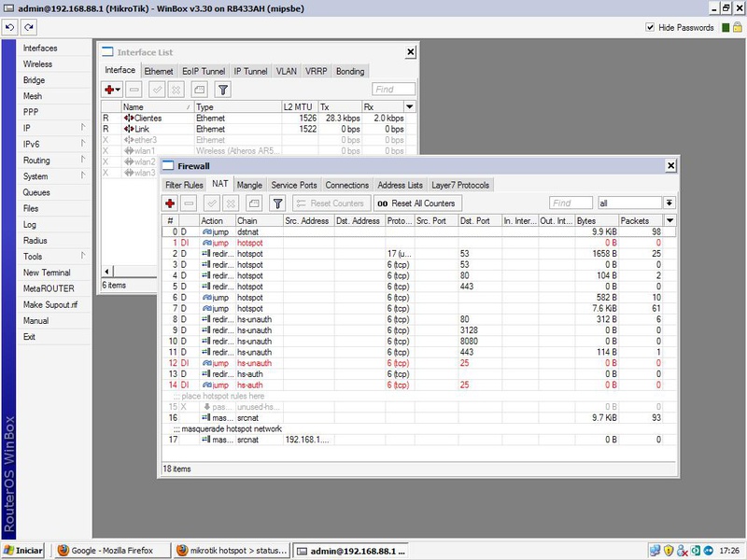This screenshot has width=747, height=560.
Task: Click the enable checkmark icon in Interface List
Action: pos(157,90)
